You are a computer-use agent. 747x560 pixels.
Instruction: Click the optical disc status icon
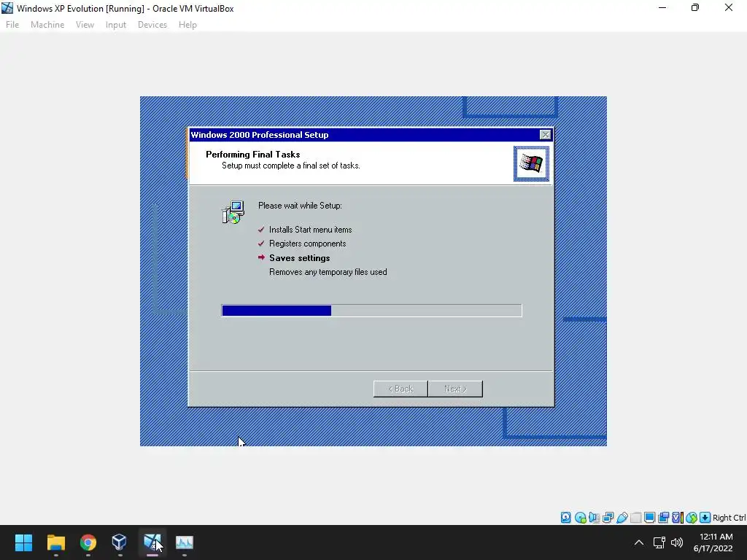580,518
